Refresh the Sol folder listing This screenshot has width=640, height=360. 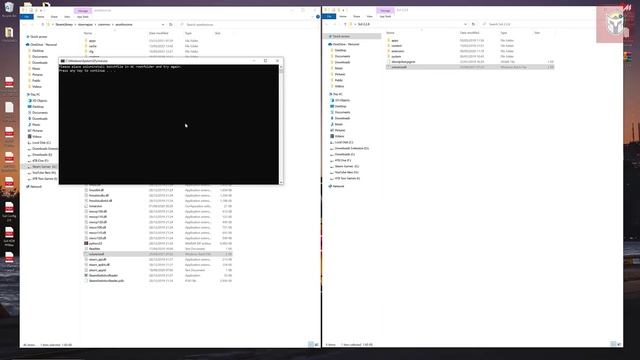pyautogui.click(x=473, y=24)
